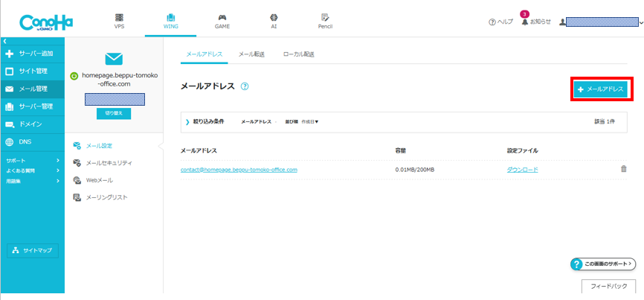Collapse the left sidebar with the chevron
The image size is (644, 300).
click(5, 41)
